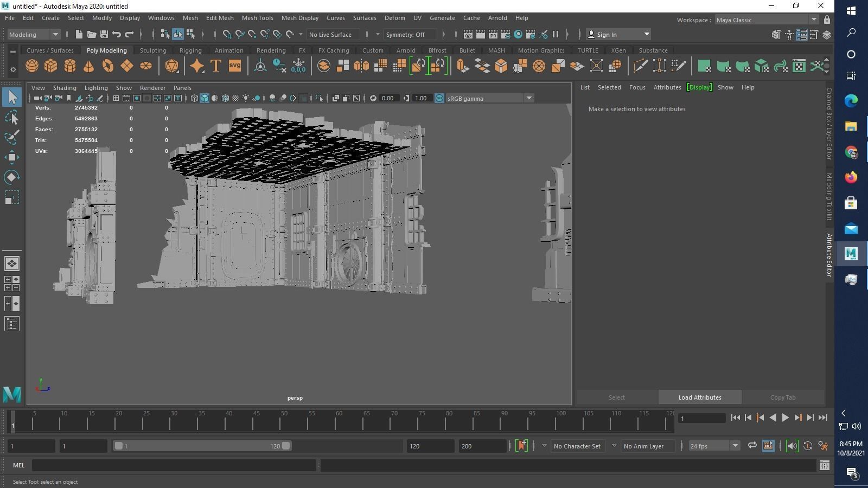Viewport: 868px width, 488px height.
Task: Click the UV Editor checkerboard shelf icon
Action: point(799,66)
